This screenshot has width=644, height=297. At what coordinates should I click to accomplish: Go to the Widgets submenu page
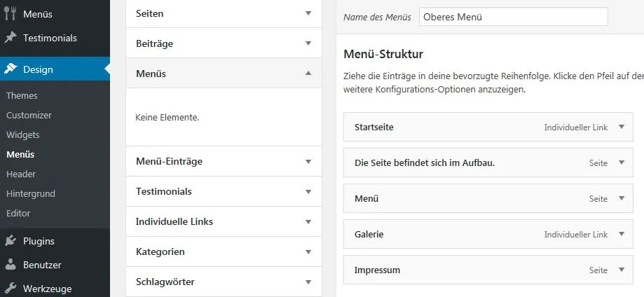(23, 134)
